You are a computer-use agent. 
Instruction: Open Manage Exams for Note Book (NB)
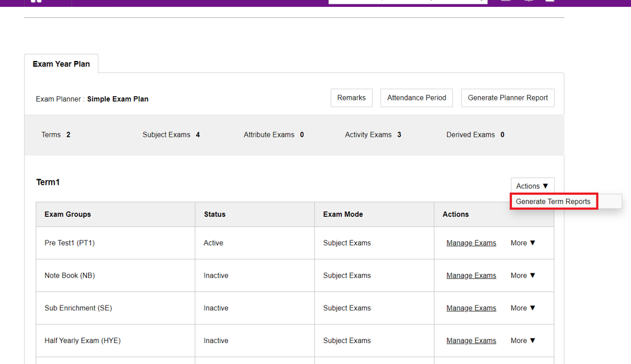[x=471, y=276]
